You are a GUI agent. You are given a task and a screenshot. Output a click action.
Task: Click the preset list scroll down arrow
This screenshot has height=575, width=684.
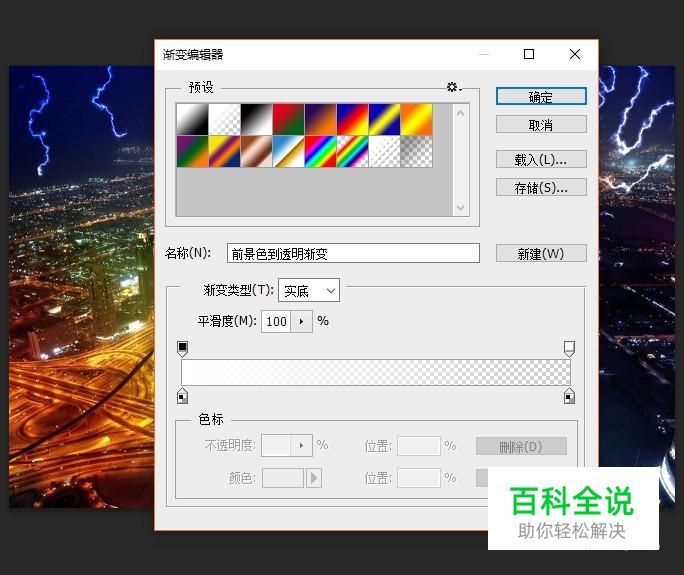pyautogui.click(x=460, y=207)
